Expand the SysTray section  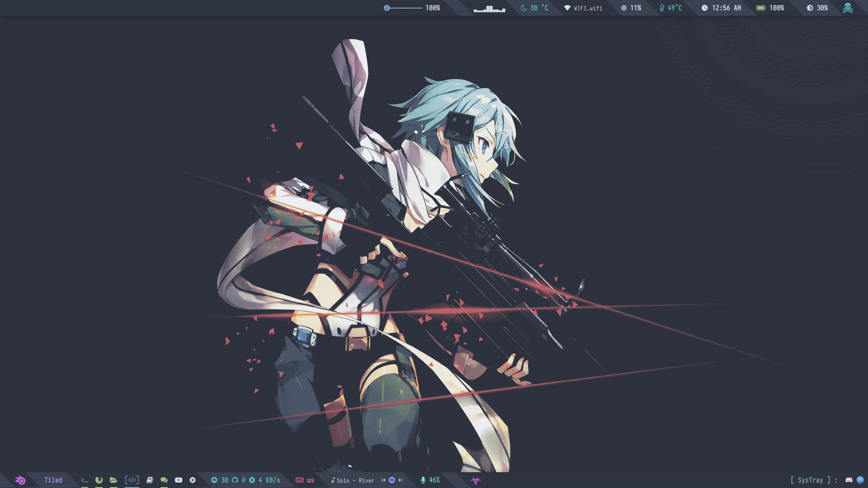click(x=811, y=480)
